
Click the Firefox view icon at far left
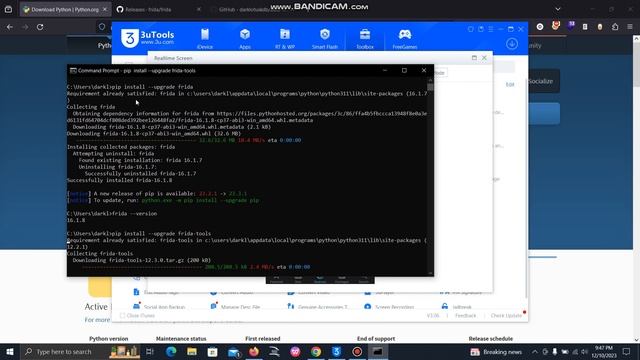click(8, 9)
